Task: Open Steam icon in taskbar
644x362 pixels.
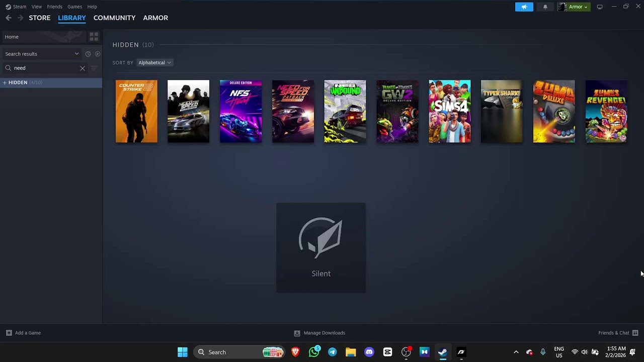Action: [x=443, y=352]
